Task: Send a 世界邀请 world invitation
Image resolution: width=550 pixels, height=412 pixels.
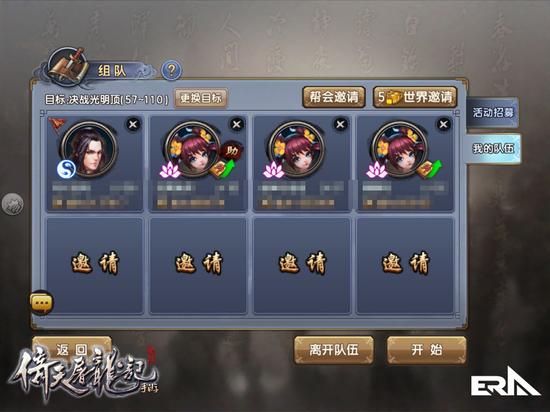Action: coord(415,97)
